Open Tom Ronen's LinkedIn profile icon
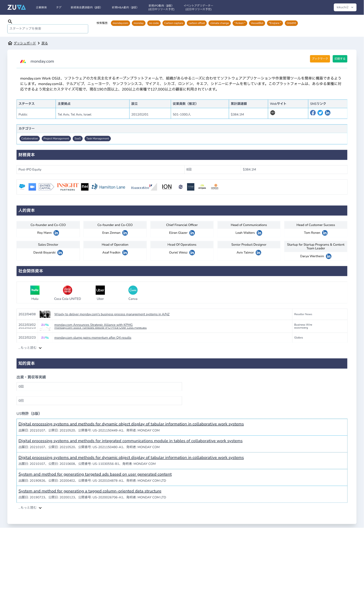Viewport: 364px width, 615px height. coord(325,233)
